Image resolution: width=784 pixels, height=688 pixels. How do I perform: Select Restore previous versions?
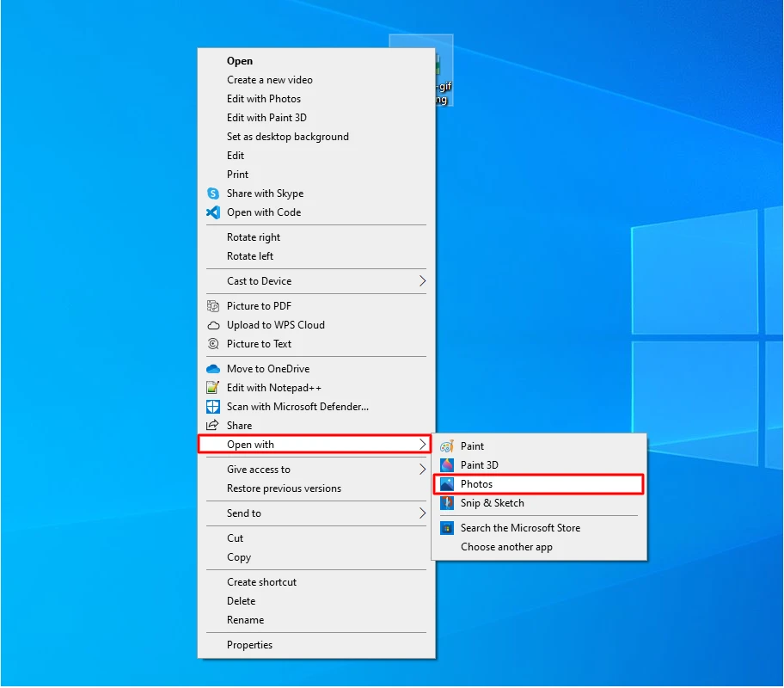click(316, 488)
